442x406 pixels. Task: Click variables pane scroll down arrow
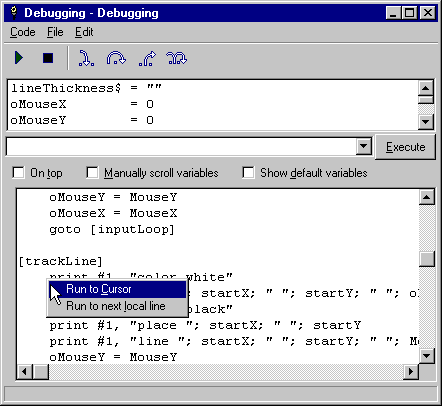(426, 121)
